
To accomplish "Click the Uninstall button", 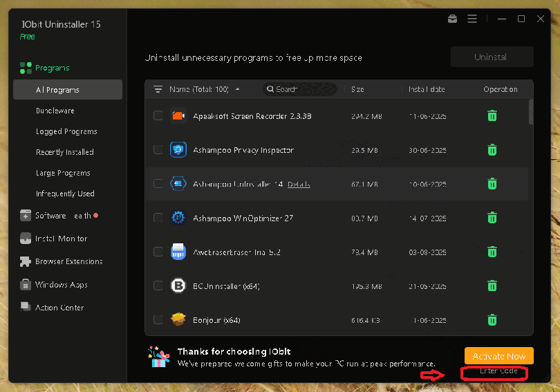I will (x=492, y=57).
